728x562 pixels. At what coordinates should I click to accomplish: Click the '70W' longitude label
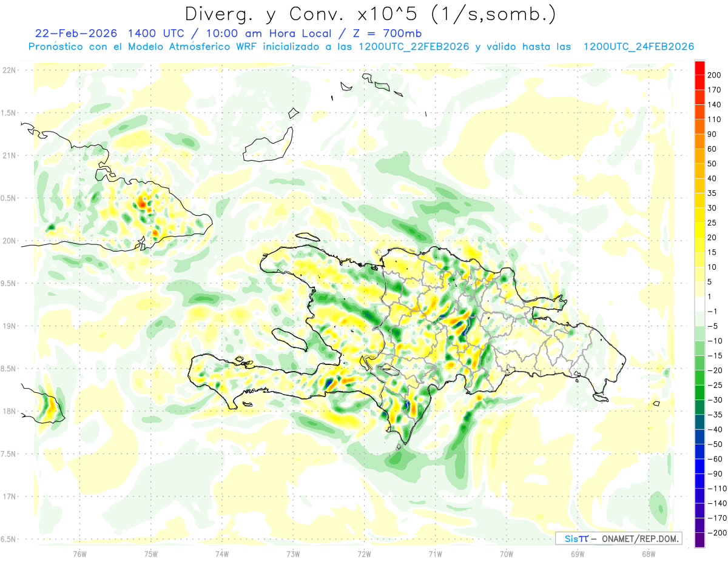[x=507, y=553]
